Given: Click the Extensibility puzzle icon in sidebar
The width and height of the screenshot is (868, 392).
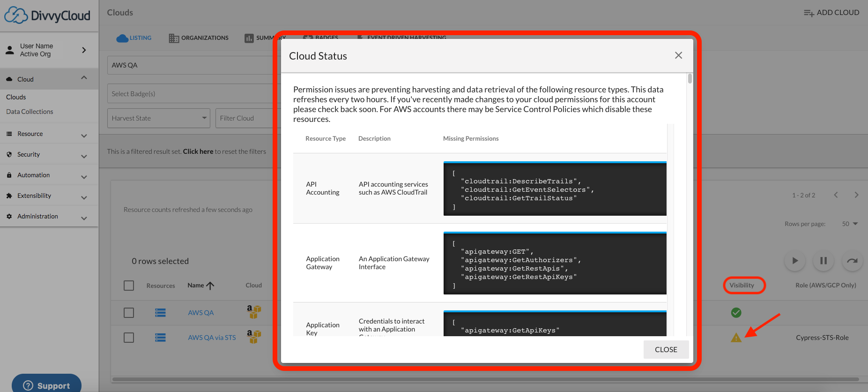Looking at the screenshot, I should click(x=9, y=196).
